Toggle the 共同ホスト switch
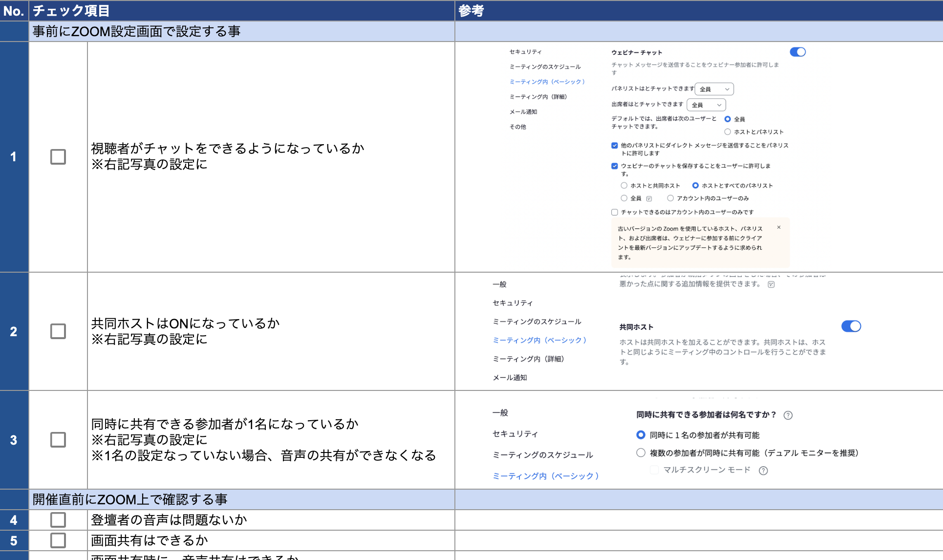The image size is (943, 560). click(x=851, y=326)
